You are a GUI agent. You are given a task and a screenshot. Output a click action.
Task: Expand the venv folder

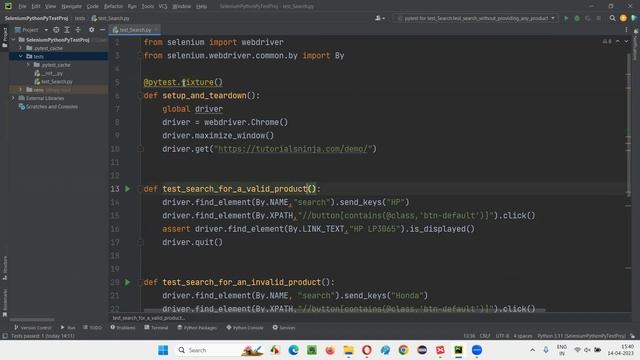(x=20, y=90)
